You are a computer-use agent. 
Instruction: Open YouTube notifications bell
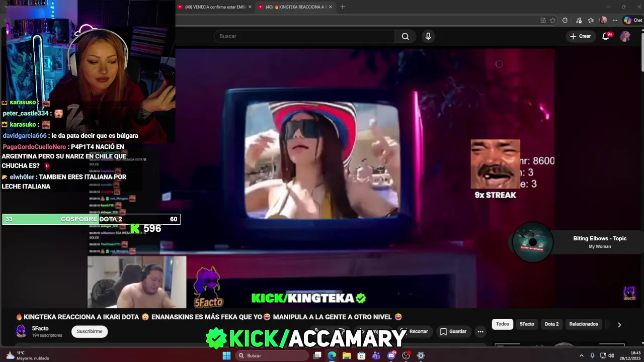pos(606,36)
